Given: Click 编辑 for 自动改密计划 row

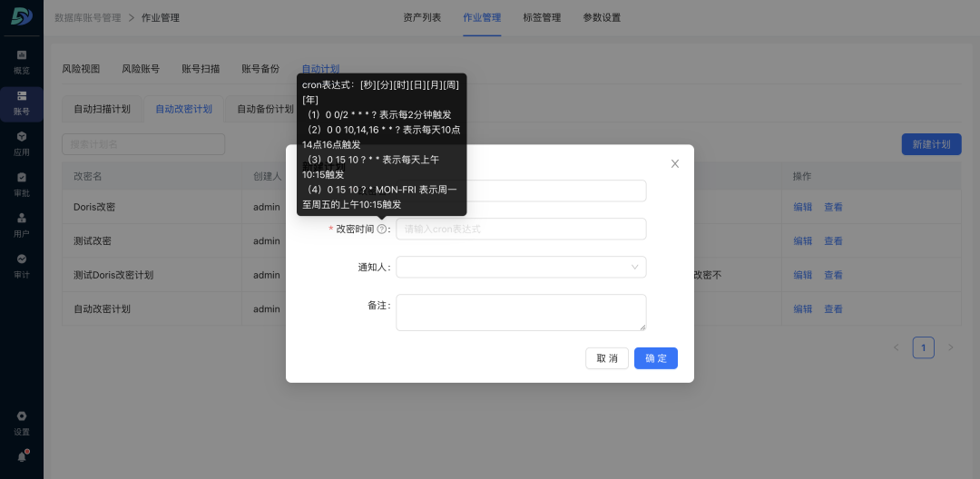Looking at the screenshot, I should pos(802,308).
